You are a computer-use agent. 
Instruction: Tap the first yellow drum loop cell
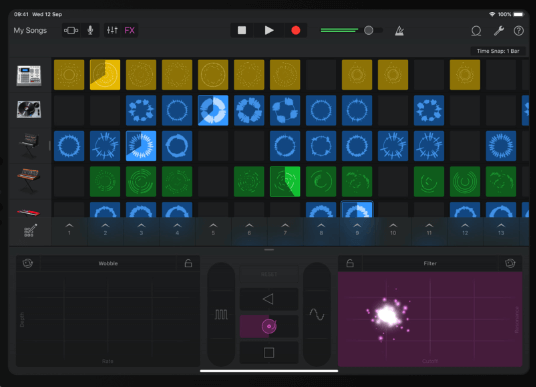tap(69, 75)
